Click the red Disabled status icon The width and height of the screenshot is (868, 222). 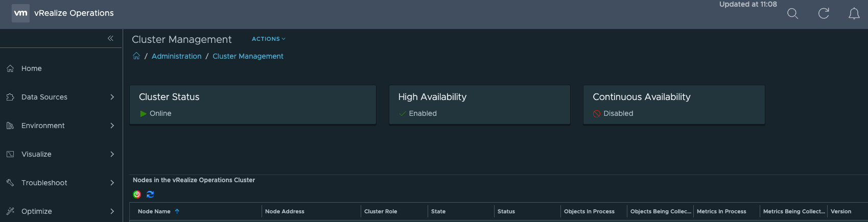597,114
